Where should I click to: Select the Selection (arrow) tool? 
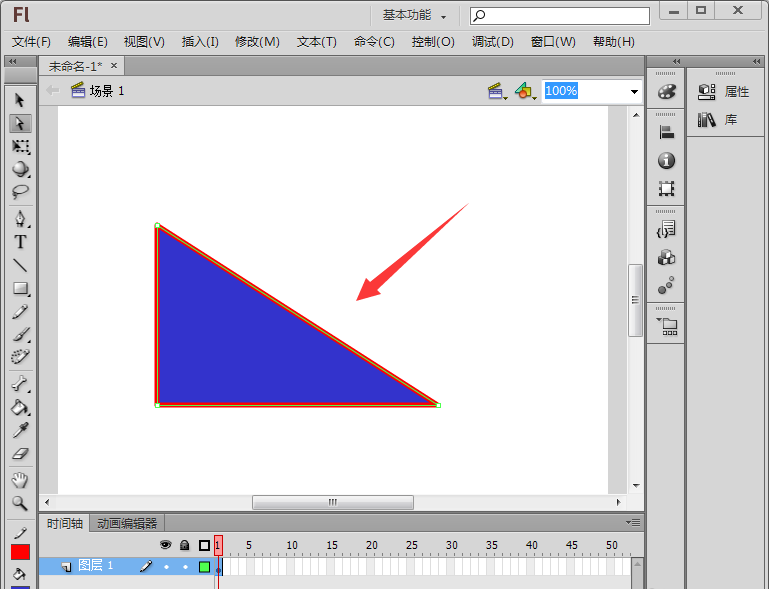point(20,100)
